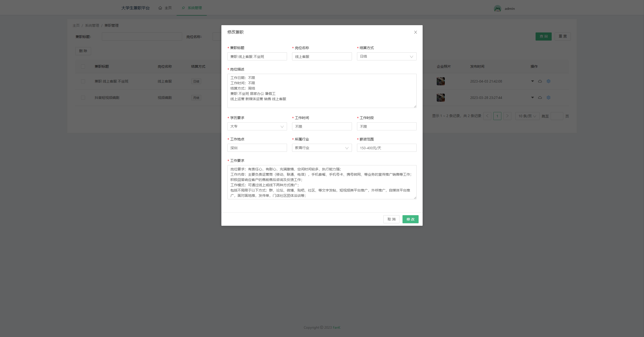This screenshot has height=337, width=644.
Task: Click the 删除 button above the table
Action: click(83, 51)
